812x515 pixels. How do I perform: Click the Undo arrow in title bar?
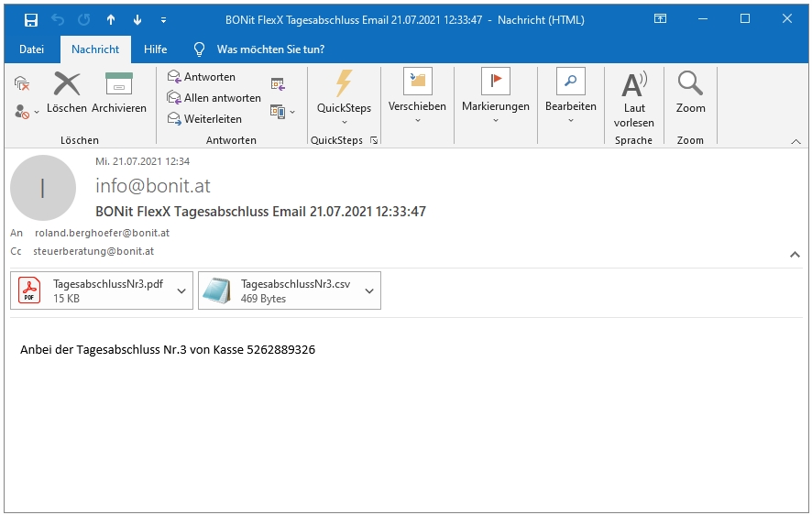[58, 20]
